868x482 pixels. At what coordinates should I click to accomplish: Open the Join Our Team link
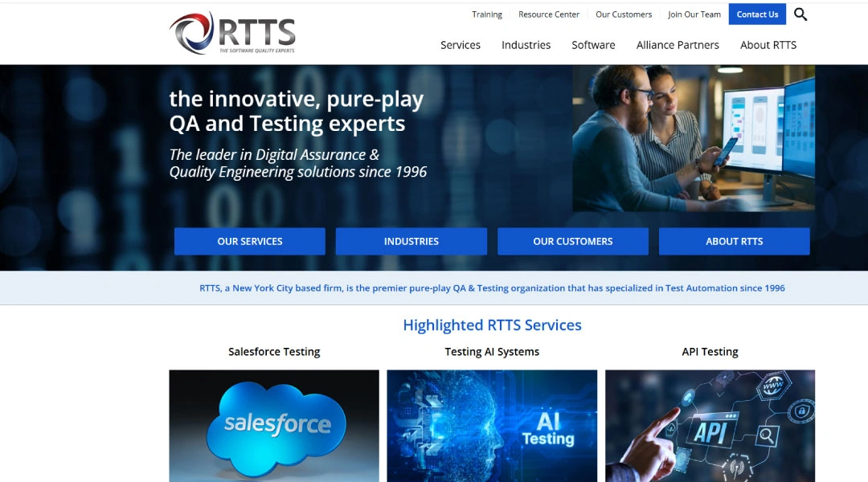(x=694, y=14)
